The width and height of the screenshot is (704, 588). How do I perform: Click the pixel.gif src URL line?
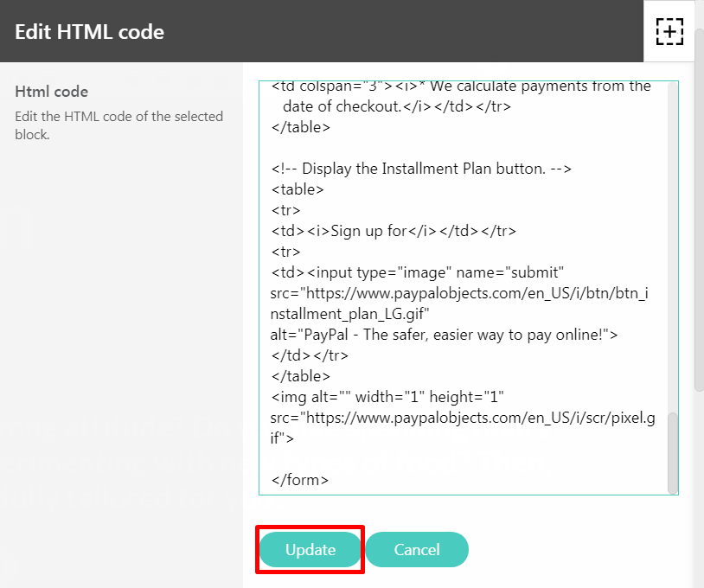[x=463, y=418]
